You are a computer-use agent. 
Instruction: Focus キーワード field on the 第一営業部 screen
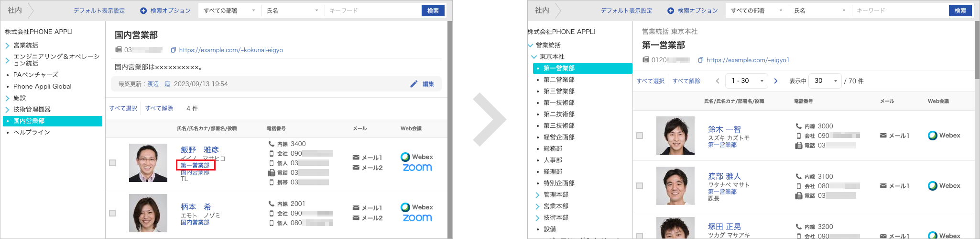(x=899, y=11)
